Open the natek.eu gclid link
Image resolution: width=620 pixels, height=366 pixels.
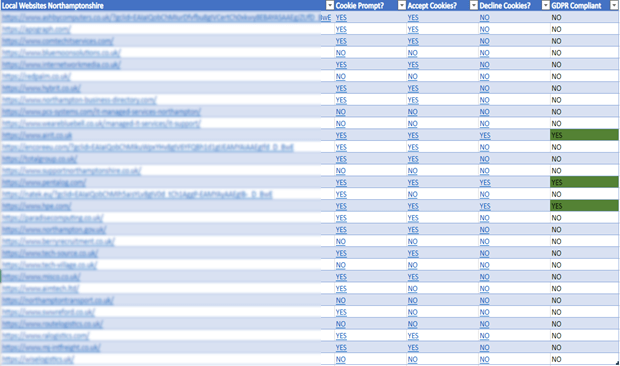(x=137, y=194)
